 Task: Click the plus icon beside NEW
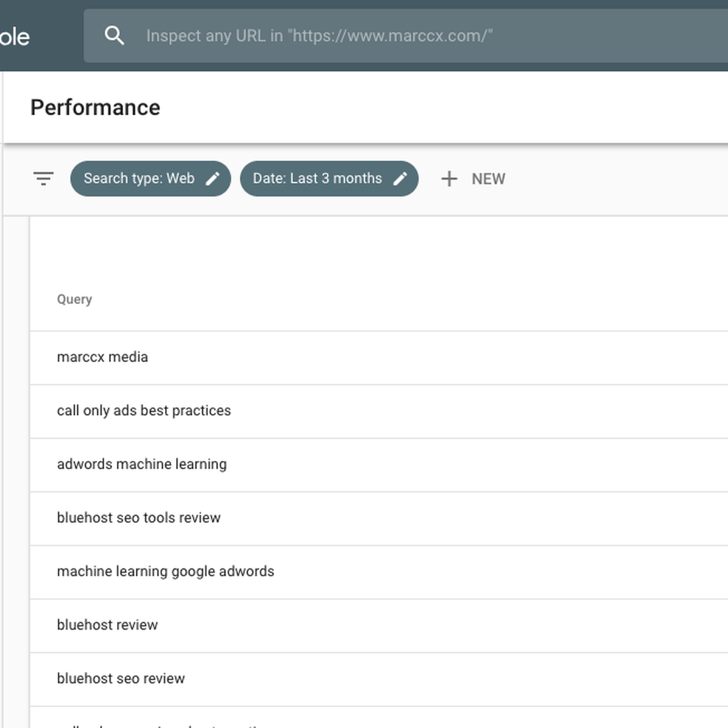click(x=449, y=178)
